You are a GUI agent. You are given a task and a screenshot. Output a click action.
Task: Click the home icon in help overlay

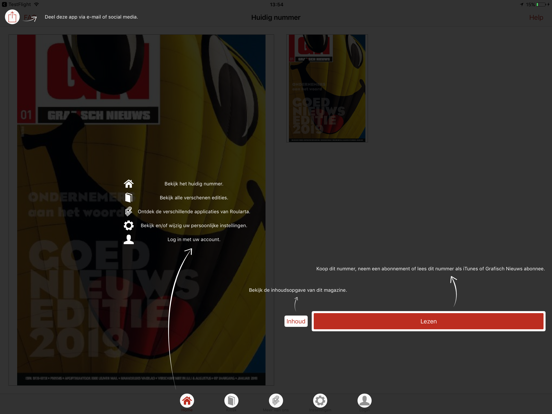(128, 184)
